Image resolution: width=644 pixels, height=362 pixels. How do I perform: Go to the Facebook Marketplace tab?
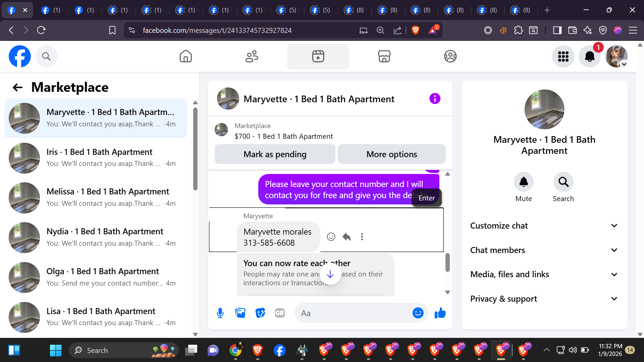pos(384,56)
